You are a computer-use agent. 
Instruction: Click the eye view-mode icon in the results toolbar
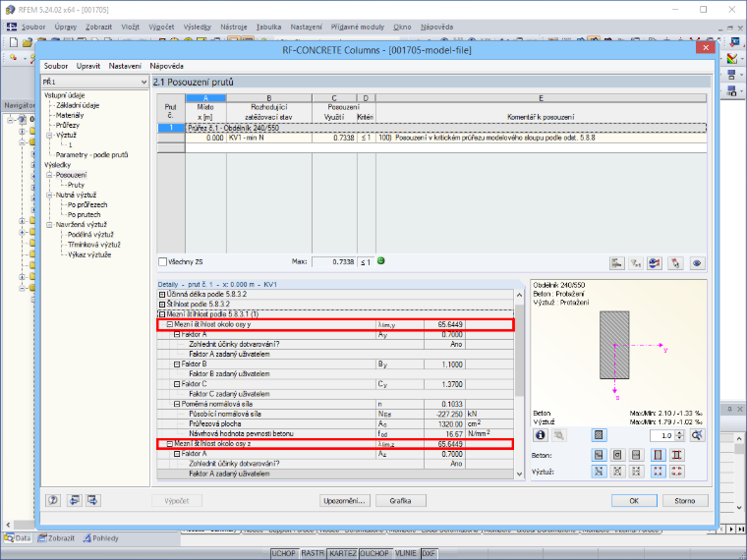[x=697, y=263]
